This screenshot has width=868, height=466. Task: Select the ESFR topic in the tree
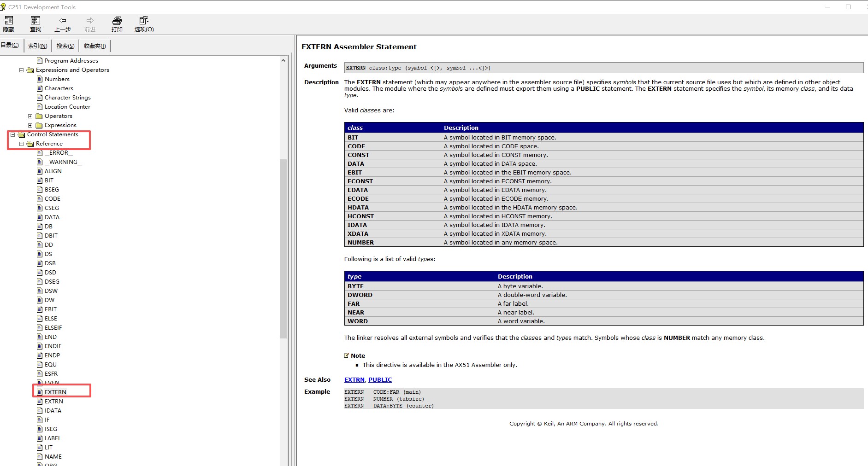tap(51, 374)
